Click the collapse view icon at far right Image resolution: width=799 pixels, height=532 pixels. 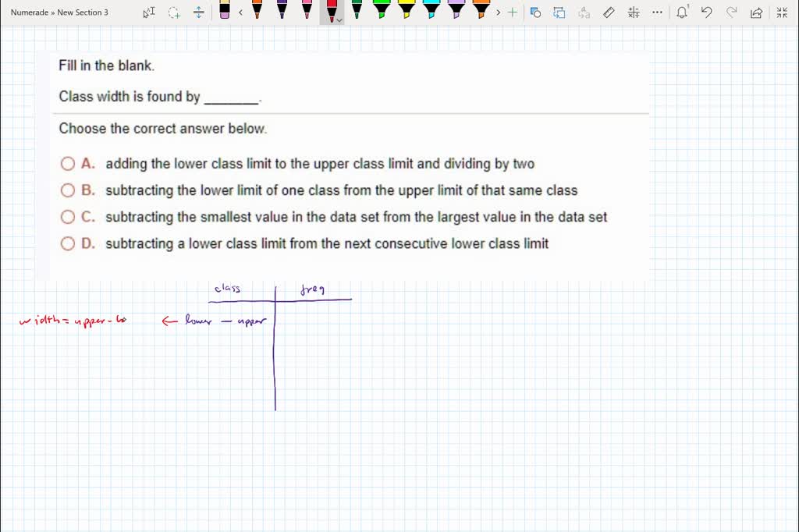point(782,12)
